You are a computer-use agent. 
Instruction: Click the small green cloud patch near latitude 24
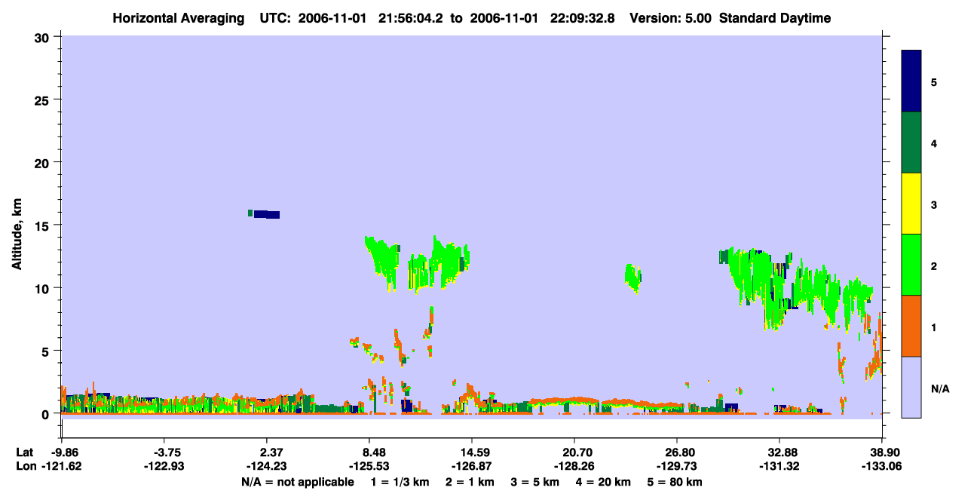pyautogui.click(x=633, y=278)
